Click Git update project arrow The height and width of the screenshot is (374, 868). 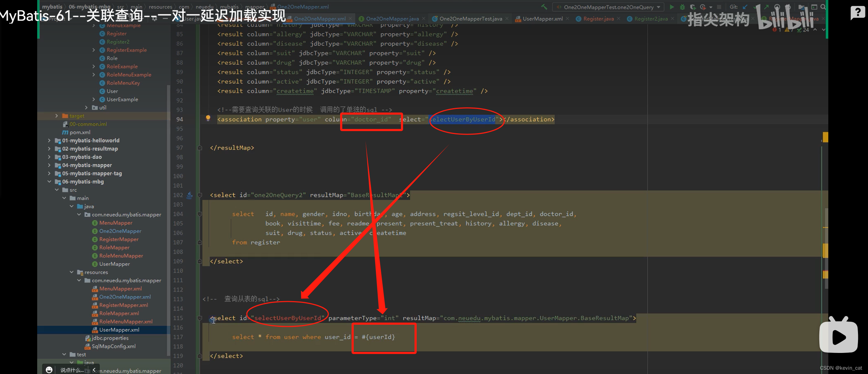point(745,7)
